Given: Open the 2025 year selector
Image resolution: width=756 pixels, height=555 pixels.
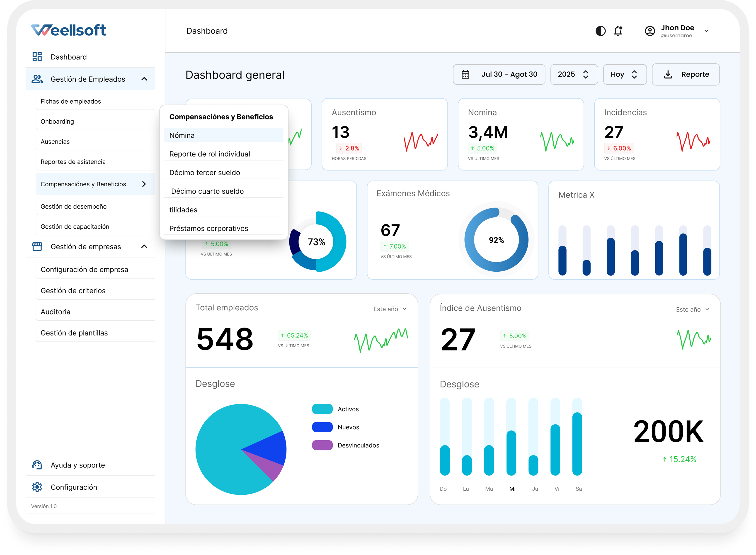Looking at the screenshot, I should 574,74.
